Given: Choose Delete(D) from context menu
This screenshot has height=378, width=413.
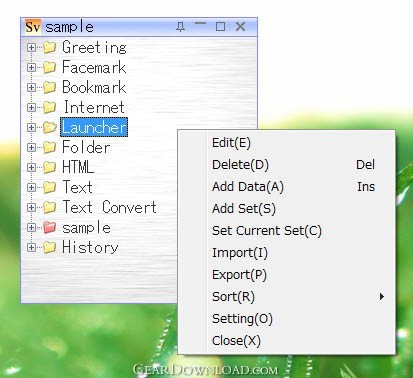Looking at the screenshot, I should 287,165.
